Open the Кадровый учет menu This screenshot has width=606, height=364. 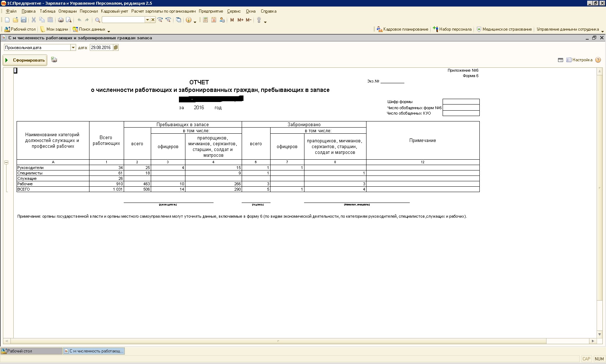pyautogui.click(x=115, y=11)
